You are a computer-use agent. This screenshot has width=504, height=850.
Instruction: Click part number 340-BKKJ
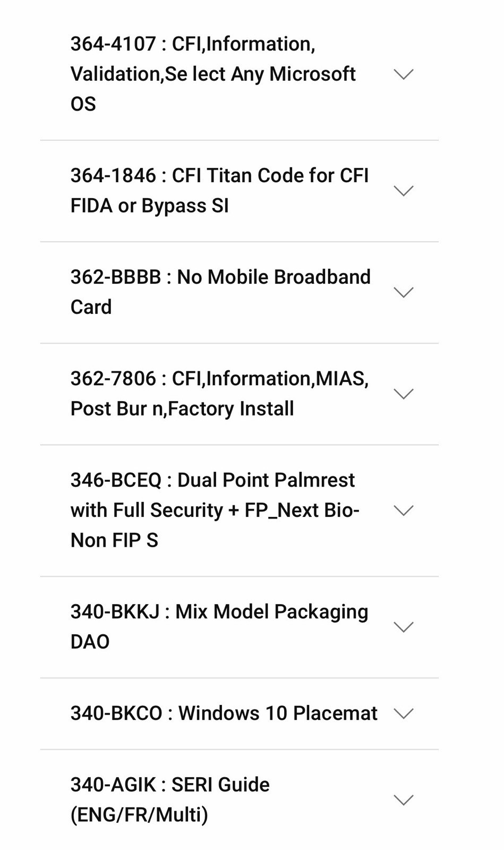click(115, 611)
